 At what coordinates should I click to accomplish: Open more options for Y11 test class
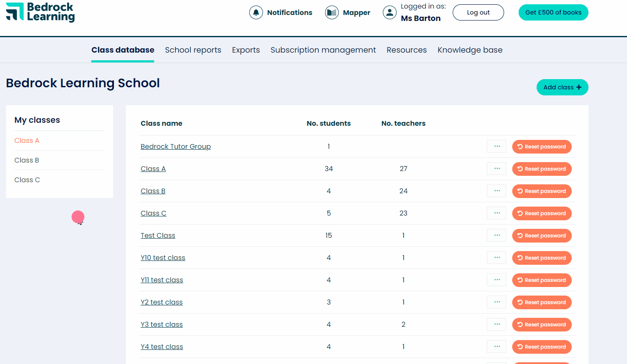click(497, 280)
